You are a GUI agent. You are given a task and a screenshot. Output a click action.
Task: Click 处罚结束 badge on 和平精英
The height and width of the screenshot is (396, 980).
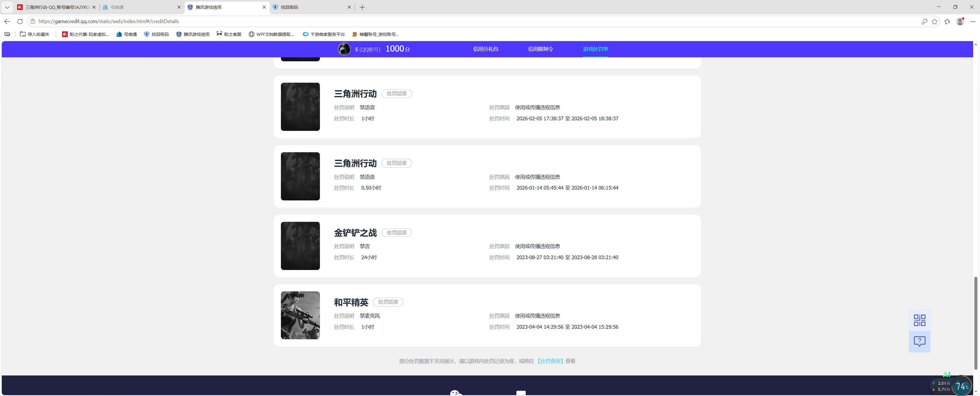[x=388, y=302]
